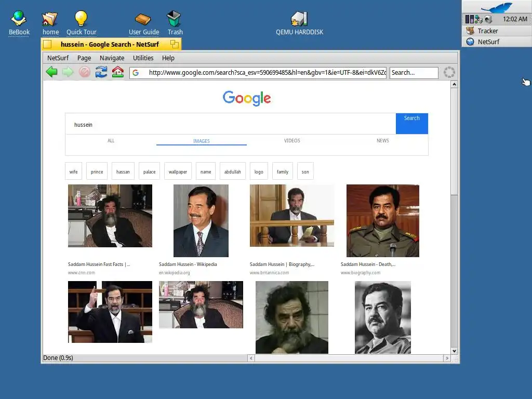
Task: Filter images by 'abdullah' chip
Action: (232, 170)
